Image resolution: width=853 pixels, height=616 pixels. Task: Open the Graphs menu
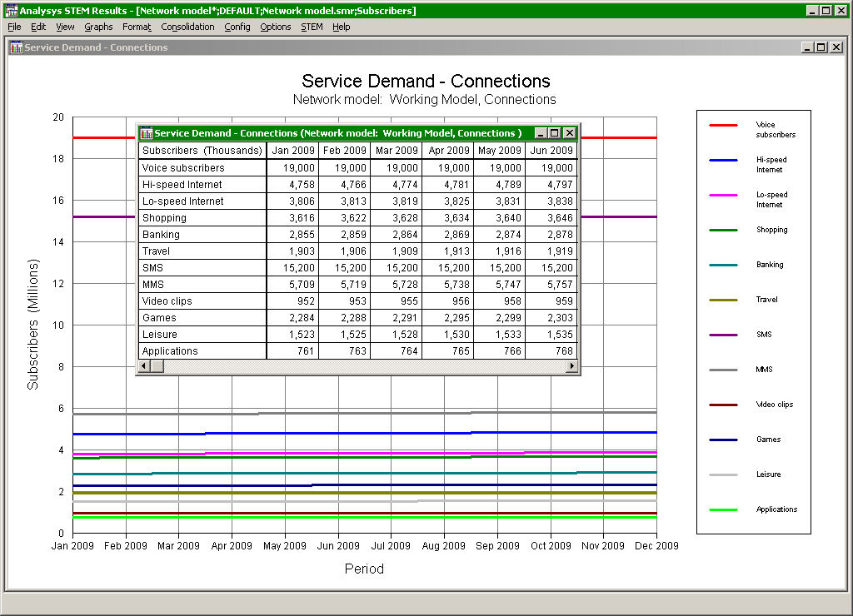[98, 27]
